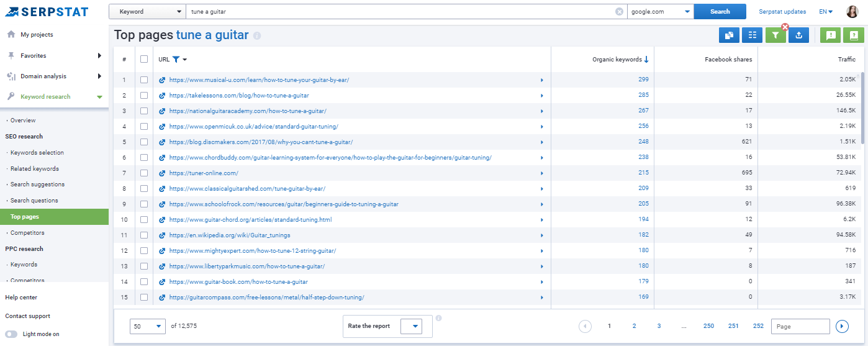Open the columns layout toolbar button
This screenshot has width=868, height=346.
pos(753,35)
